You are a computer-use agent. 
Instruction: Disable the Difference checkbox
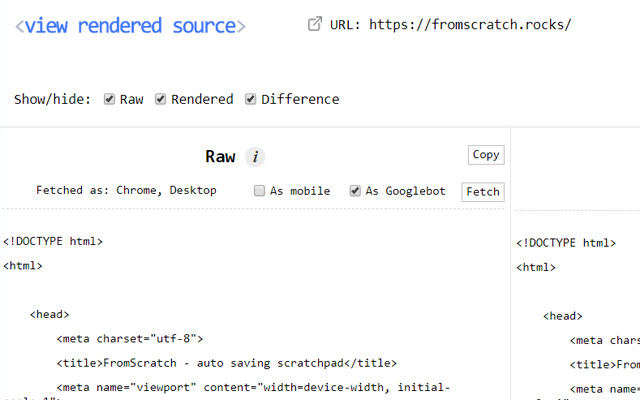251,99
